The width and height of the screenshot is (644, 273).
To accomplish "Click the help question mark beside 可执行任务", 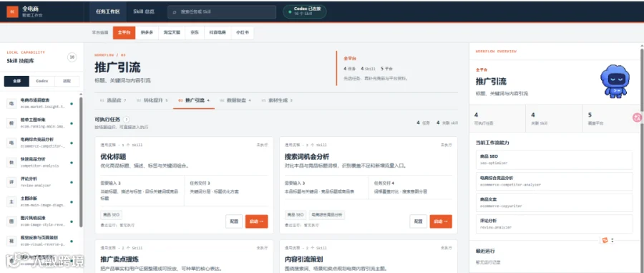I will [x=127, y=120].
